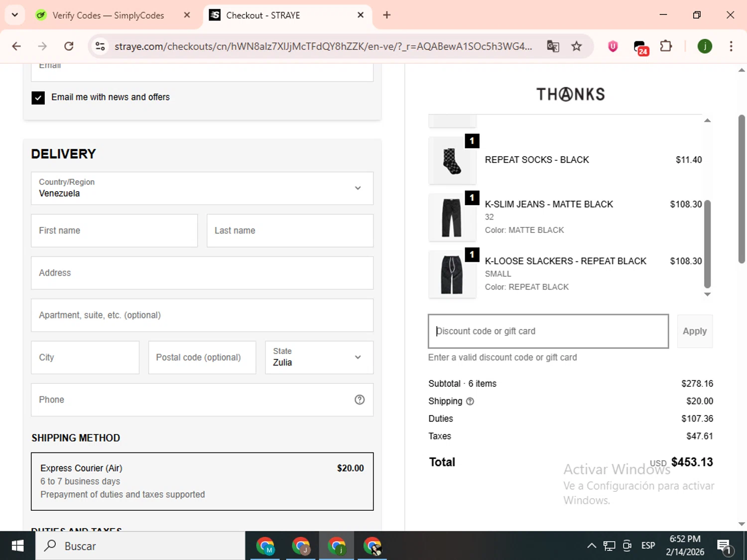The image size is (747, 560).
Task: Reload the checkout page
Action: click(69, 46)
